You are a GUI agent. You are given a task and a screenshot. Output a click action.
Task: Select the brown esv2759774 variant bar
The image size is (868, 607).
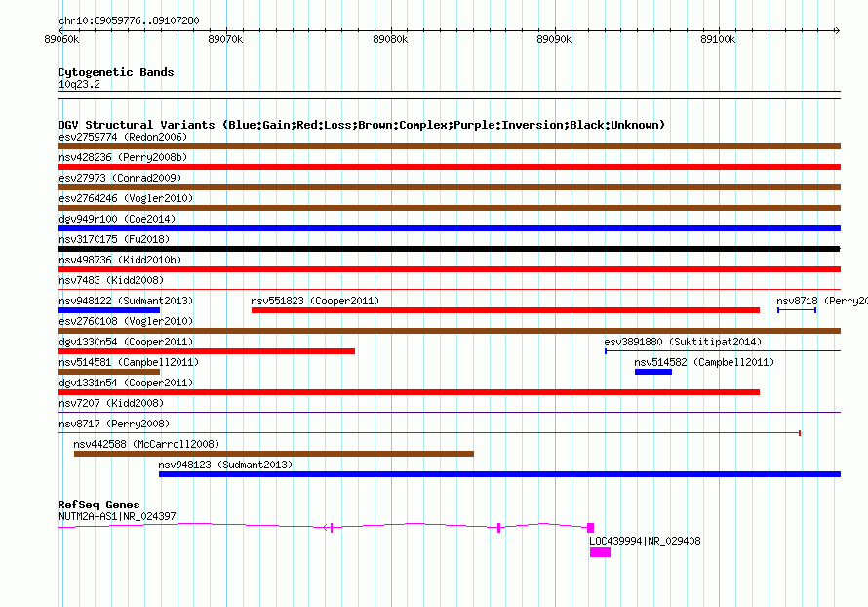coord(449,146)
